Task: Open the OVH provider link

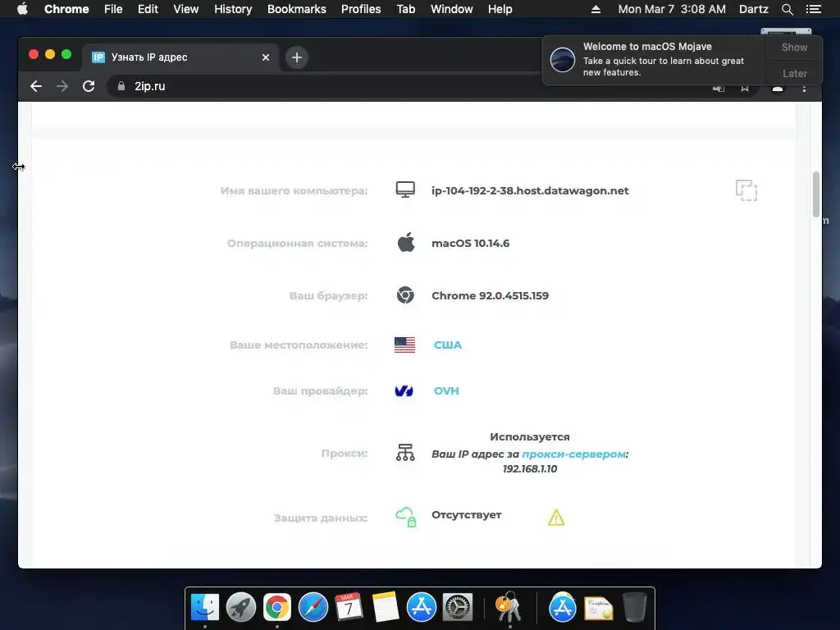Action: click(x=446, y=391)
